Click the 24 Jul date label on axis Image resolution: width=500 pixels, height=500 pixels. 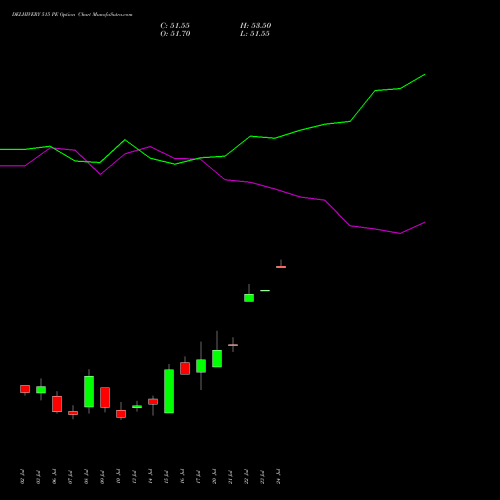tap(279, 476)
